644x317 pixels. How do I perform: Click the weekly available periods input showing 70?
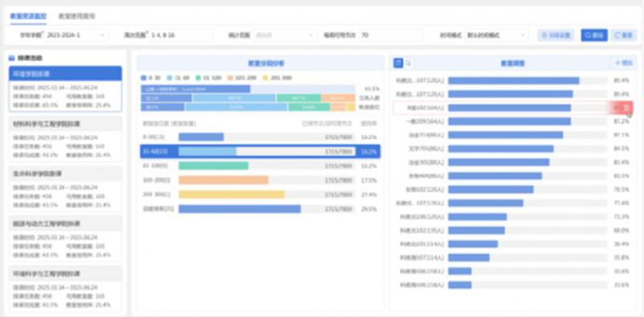coord(390,35)
